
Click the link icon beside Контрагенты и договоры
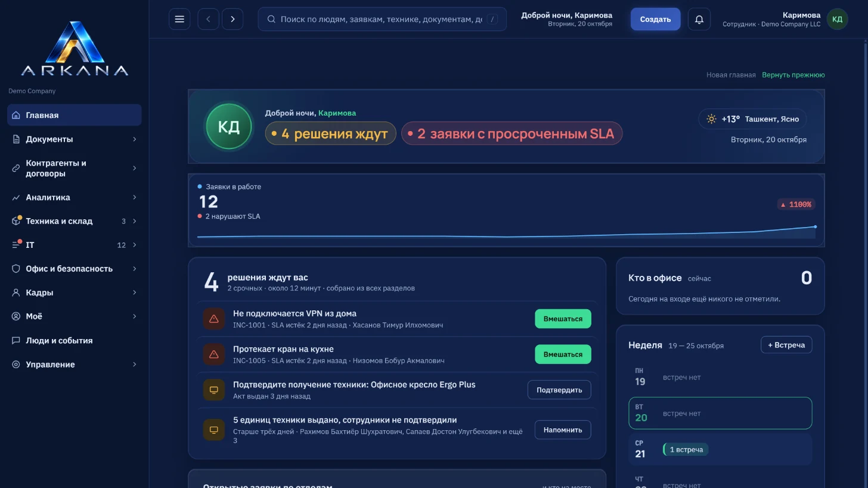(x=16, y=168)
